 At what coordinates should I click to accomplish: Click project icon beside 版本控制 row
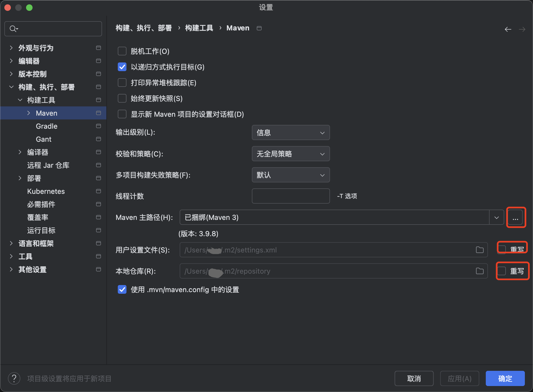[x=99, y=74]
